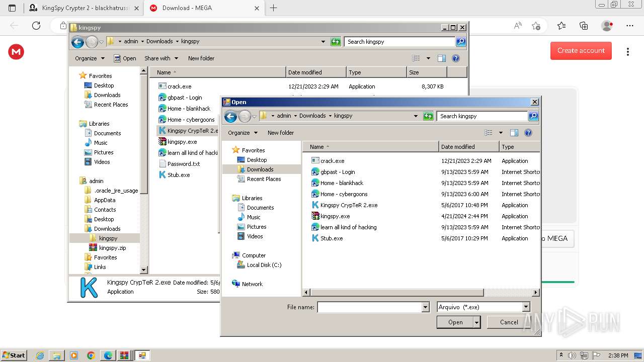Toggle preview pane in kingspy Explorer window

click(x=441, y=58)
